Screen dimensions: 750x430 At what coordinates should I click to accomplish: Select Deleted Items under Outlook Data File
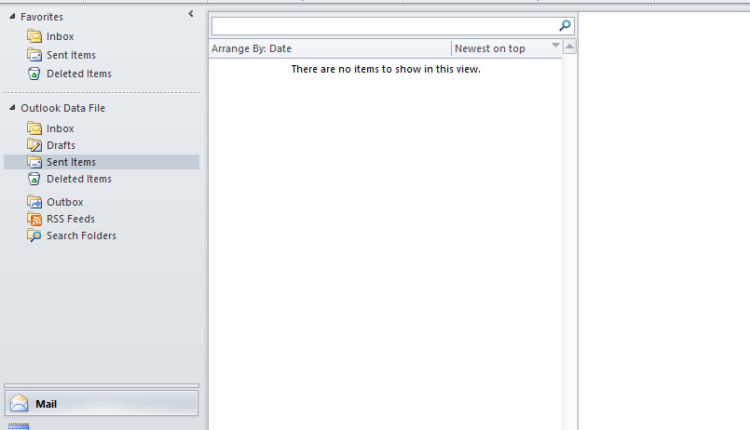pyautogui.click(x=78, y=179)
